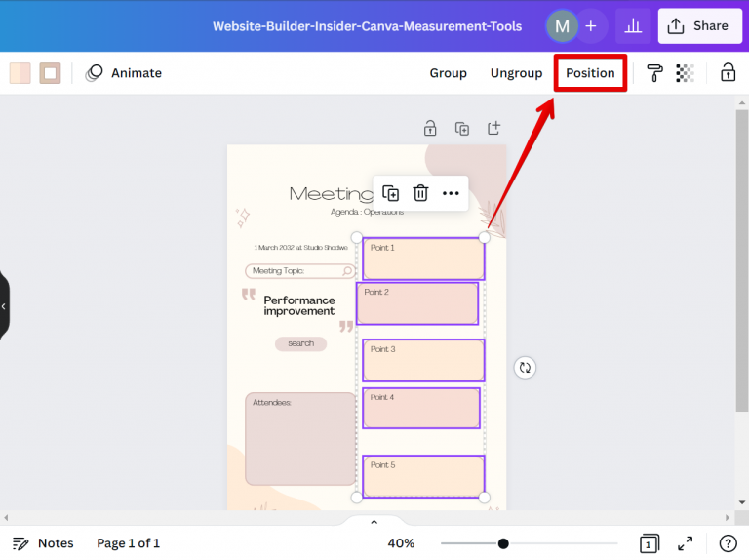Click the border color swatch
The height and width of the screenshot is (560, 749).
click(x=50, y=73)
